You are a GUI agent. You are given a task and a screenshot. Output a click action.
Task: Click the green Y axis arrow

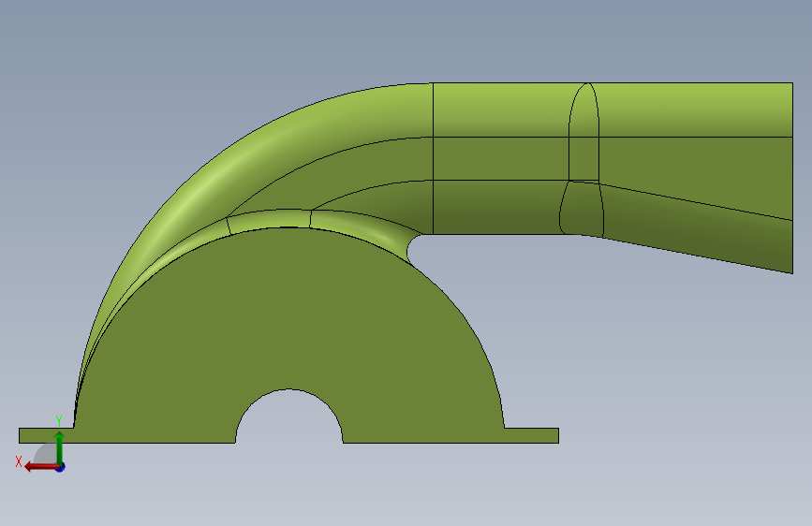click(60, 447)
